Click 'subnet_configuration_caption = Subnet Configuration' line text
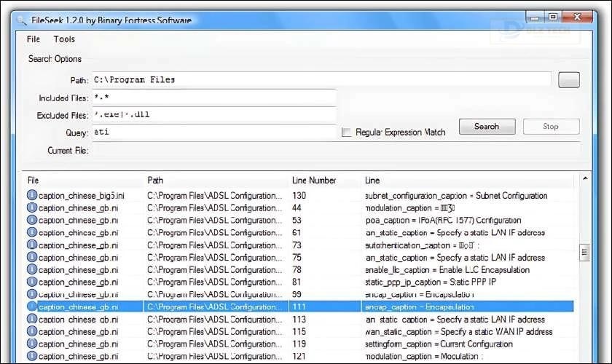This screenshot has height=364, width=612. [x=456, y=195]
